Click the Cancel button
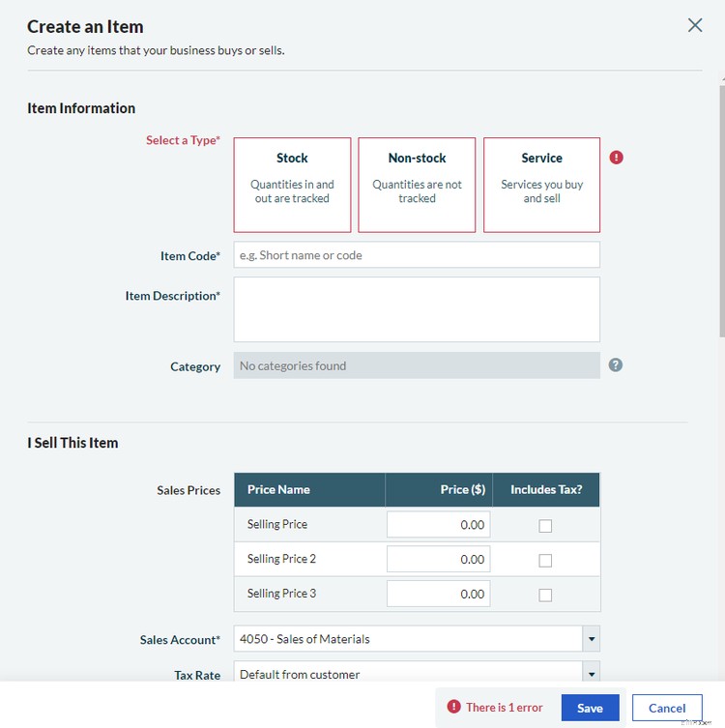Image resolution: width=725 pixels, height=728 pixels. point(667,708)
